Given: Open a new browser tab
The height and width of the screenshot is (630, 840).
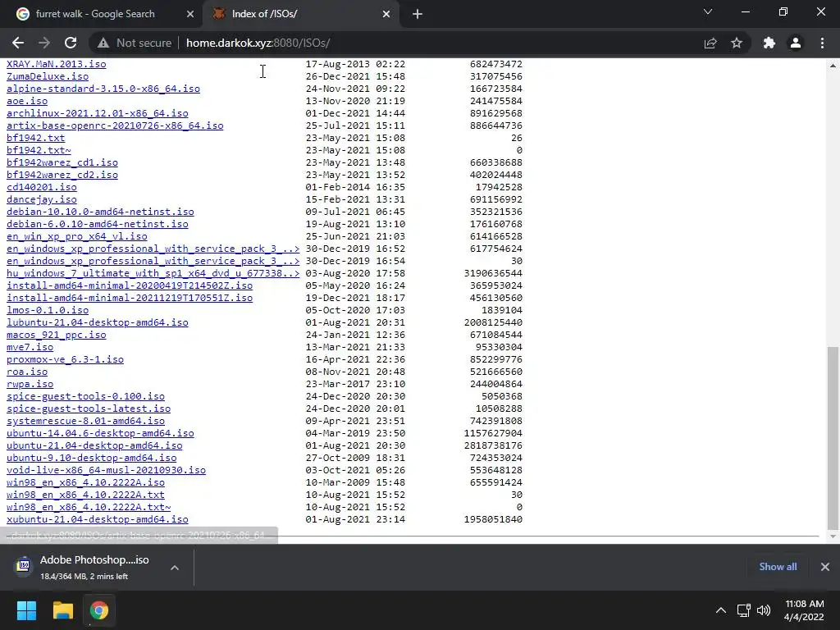Looking at the screenshot, I should [418, 15].
